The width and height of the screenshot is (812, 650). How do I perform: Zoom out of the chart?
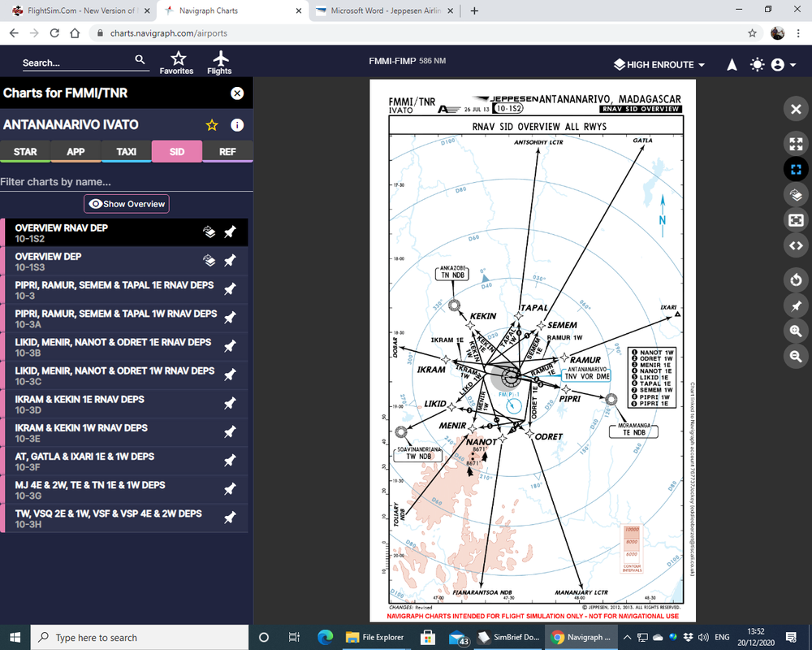pos(796,356)
